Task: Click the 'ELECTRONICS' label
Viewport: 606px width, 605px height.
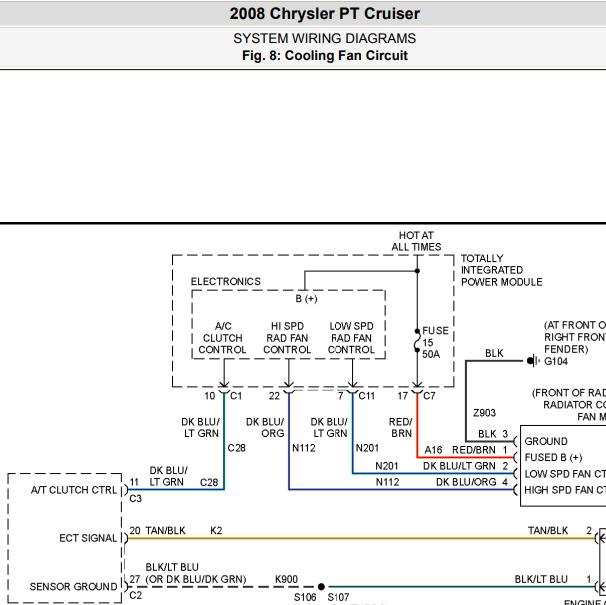Action: [x=226, y=281]
